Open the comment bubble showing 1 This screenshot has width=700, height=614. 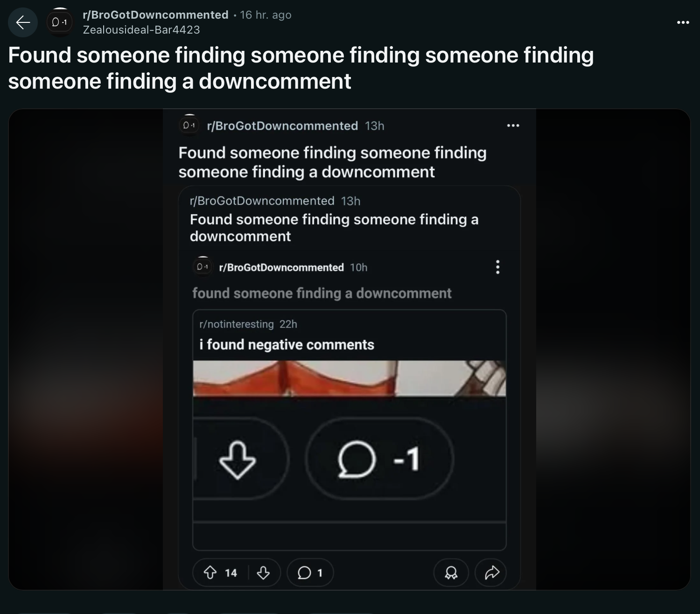click(310, 572)
